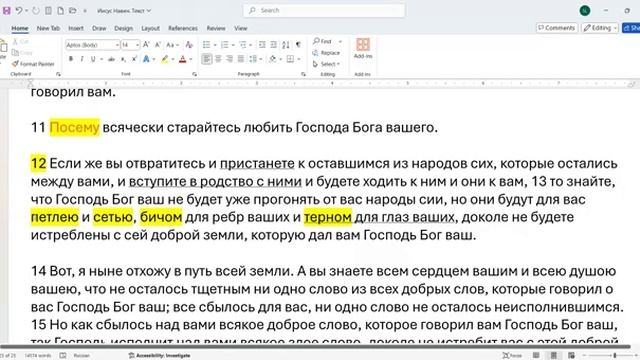The image size is (640, 360).
Task: Switch to the Home tab
Action: tap(20, 28)
